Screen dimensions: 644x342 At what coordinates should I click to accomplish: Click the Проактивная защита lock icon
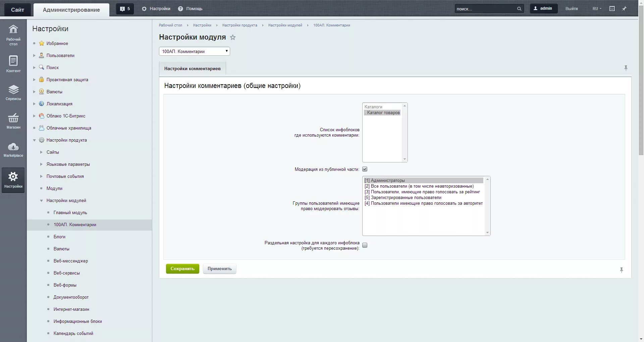tap(42, 80)
